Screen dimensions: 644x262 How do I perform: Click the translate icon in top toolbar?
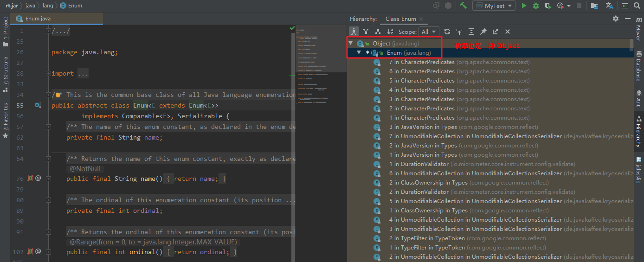[x=610, y=6]
